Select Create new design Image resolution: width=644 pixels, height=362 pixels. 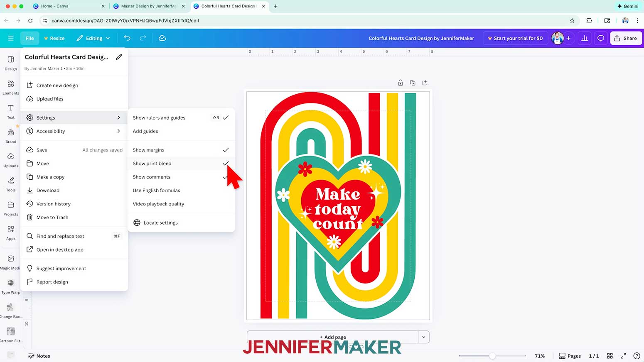pyautogui.click(x=74, y=85)
